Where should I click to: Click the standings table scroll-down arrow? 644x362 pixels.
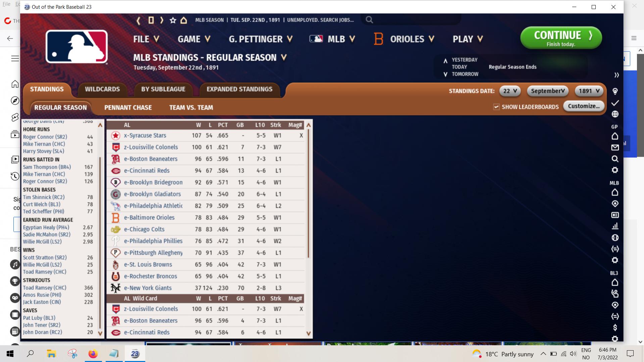pos(309,333)
